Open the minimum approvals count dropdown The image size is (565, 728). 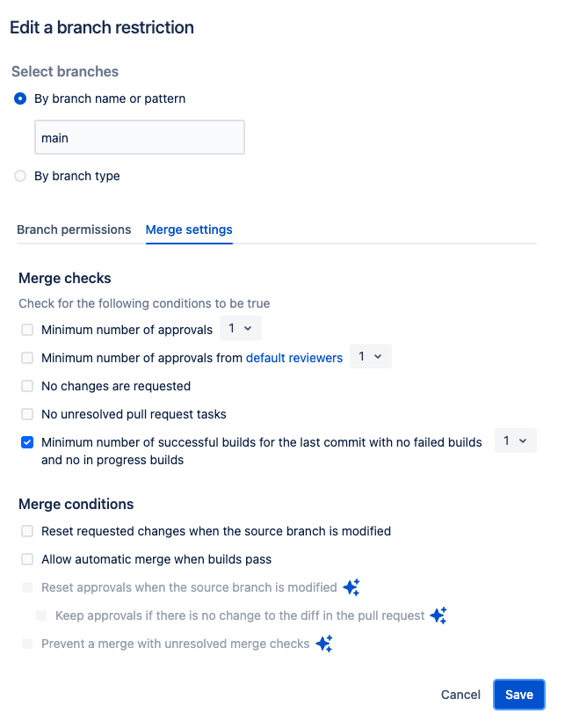point(240,328)
